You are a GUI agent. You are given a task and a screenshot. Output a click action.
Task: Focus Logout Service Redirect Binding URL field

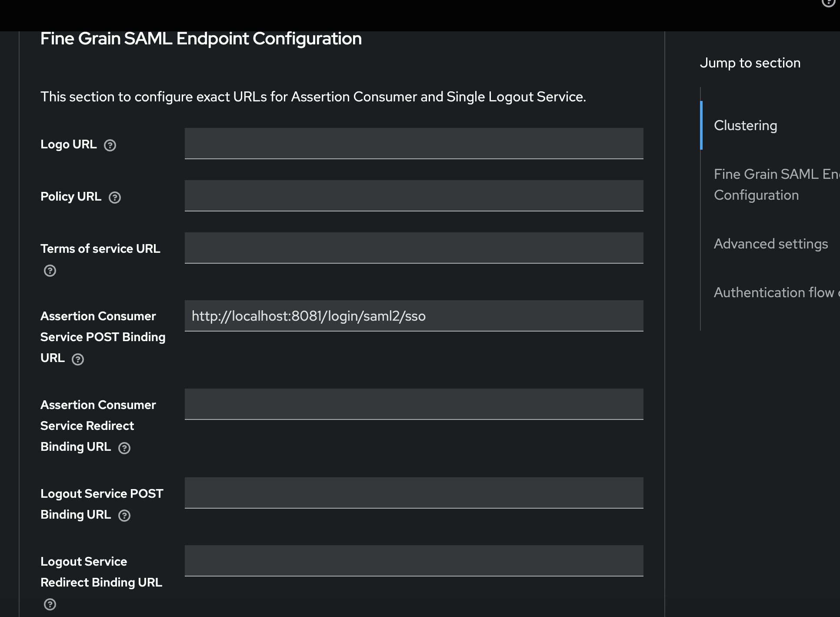413,561
